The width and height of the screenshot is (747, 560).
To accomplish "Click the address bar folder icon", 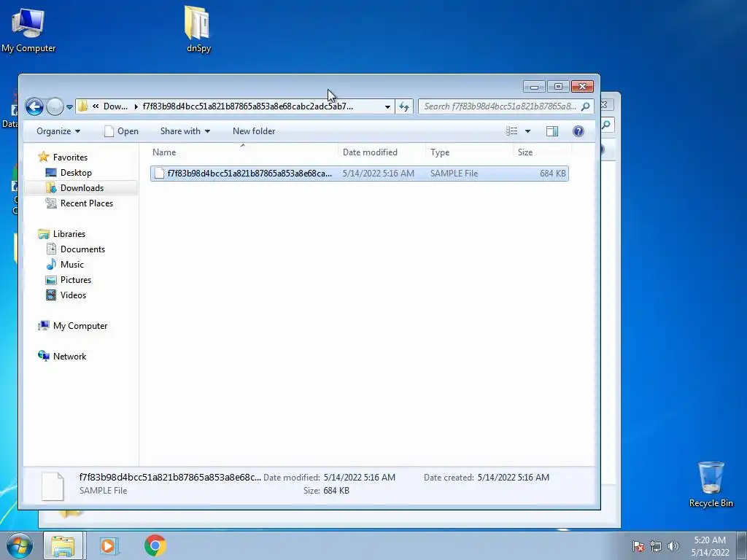I will point(82,106).
